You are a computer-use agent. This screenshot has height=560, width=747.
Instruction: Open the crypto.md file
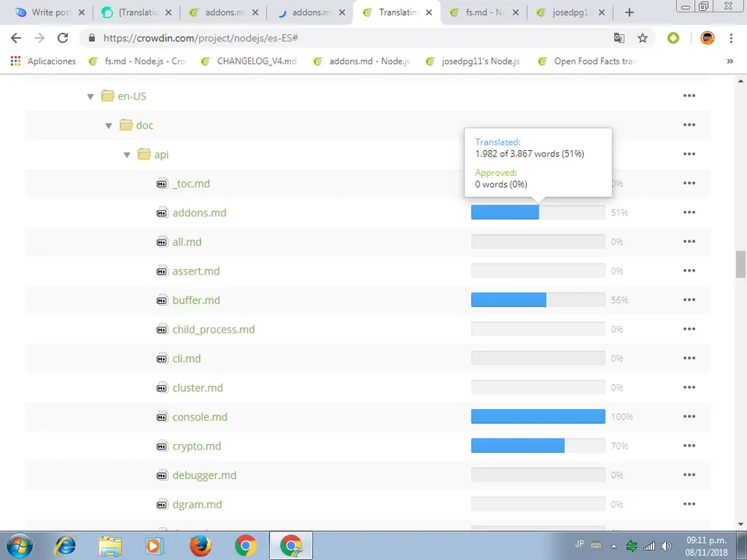coord(196,446)
